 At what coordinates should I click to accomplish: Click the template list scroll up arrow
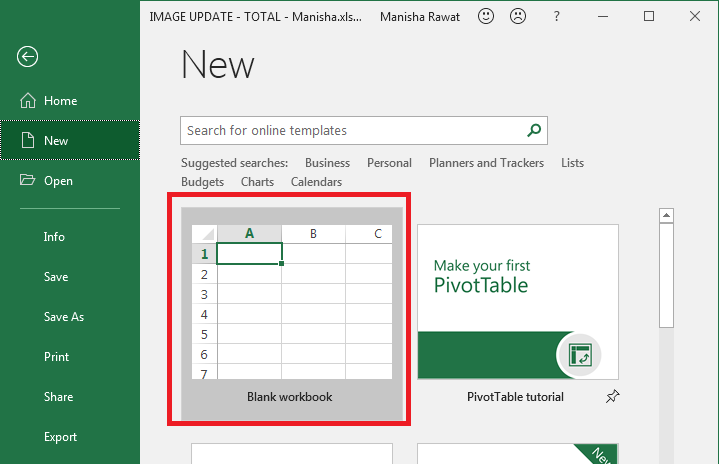(666, 215)
